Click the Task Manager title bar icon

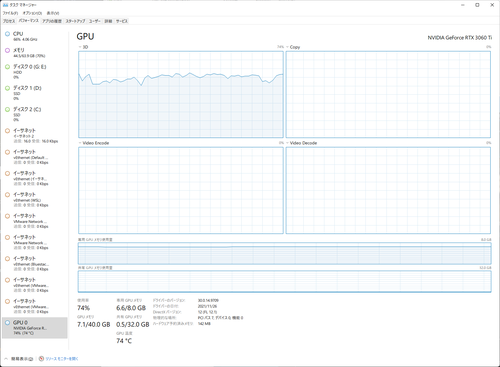click(x=5, y=5)
